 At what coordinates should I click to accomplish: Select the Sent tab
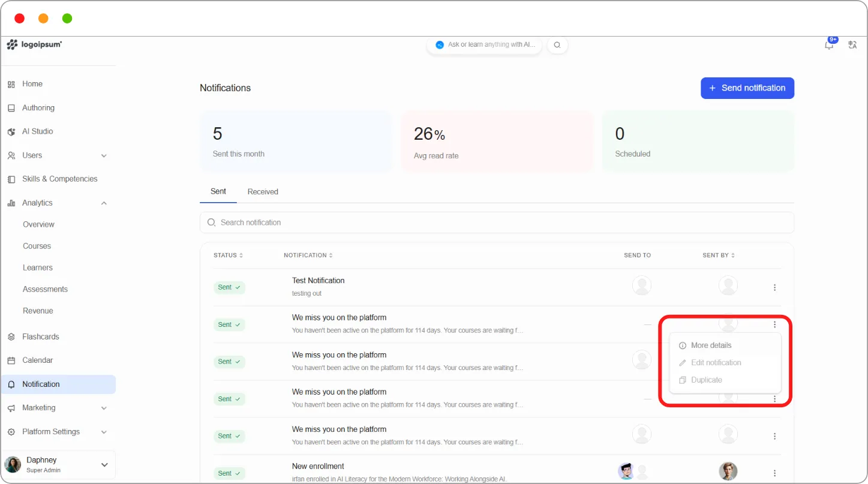click(218, 191)
